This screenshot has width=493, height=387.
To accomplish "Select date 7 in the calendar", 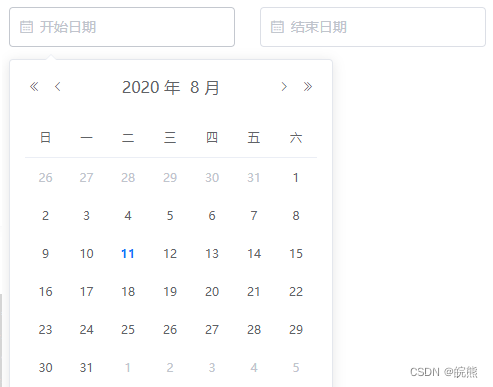I will pos(254,216).
